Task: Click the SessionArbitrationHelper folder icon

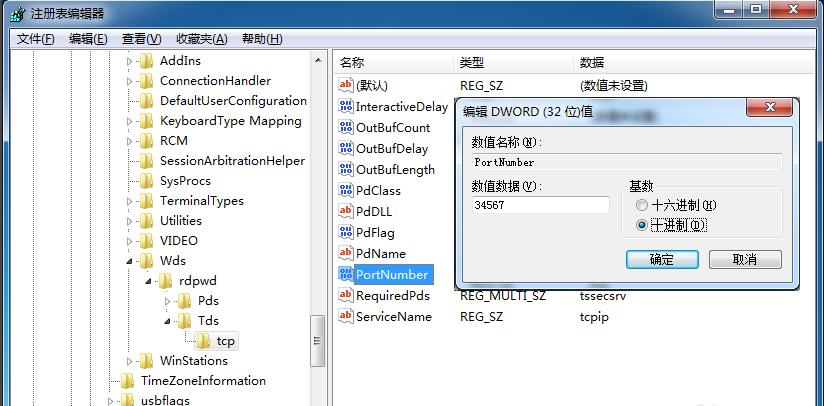Action: (x=147, y=161)
